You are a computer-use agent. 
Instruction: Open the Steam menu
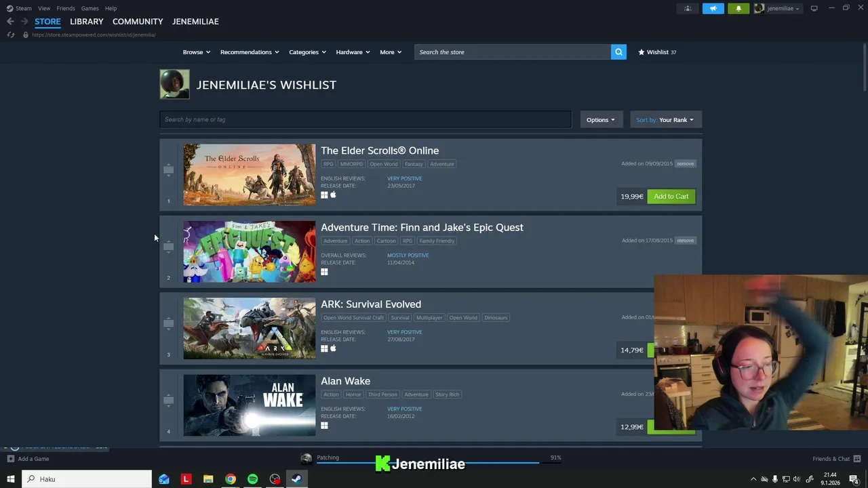[x=24, y=8]
